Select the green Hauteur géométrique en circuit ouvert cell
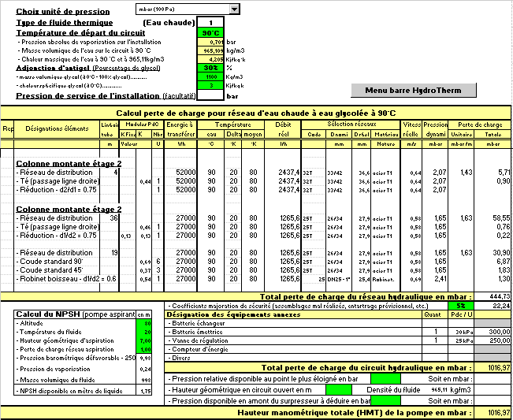 tap(339, 389)
